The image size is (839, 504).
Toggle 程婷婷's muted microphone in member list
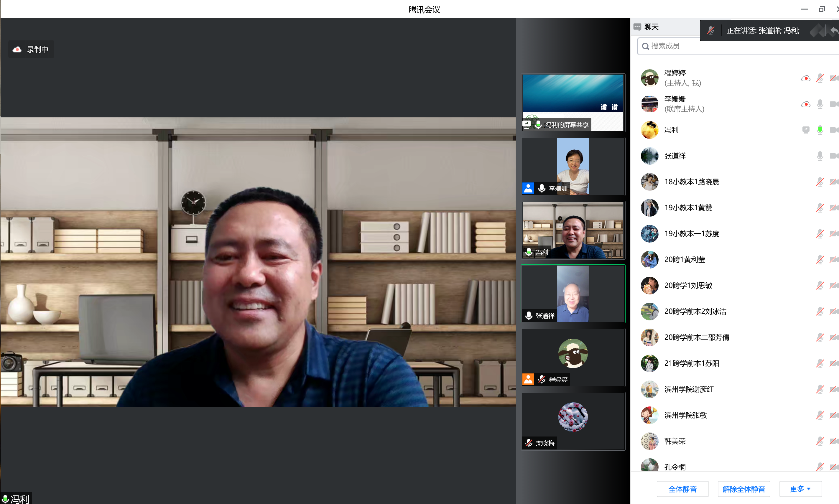click(820, 78)
